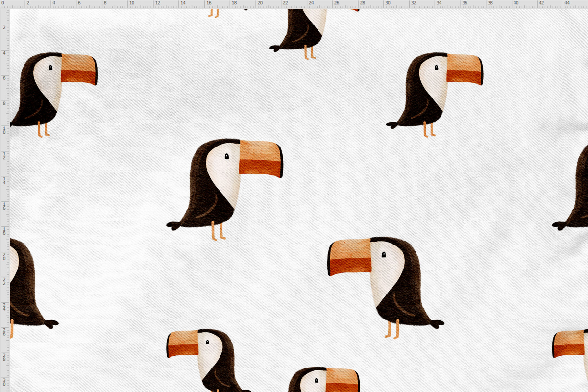Click the 42 mark on the top ruler
The height and width of the screenshot is (392, 588).
(x=541, y=3)
